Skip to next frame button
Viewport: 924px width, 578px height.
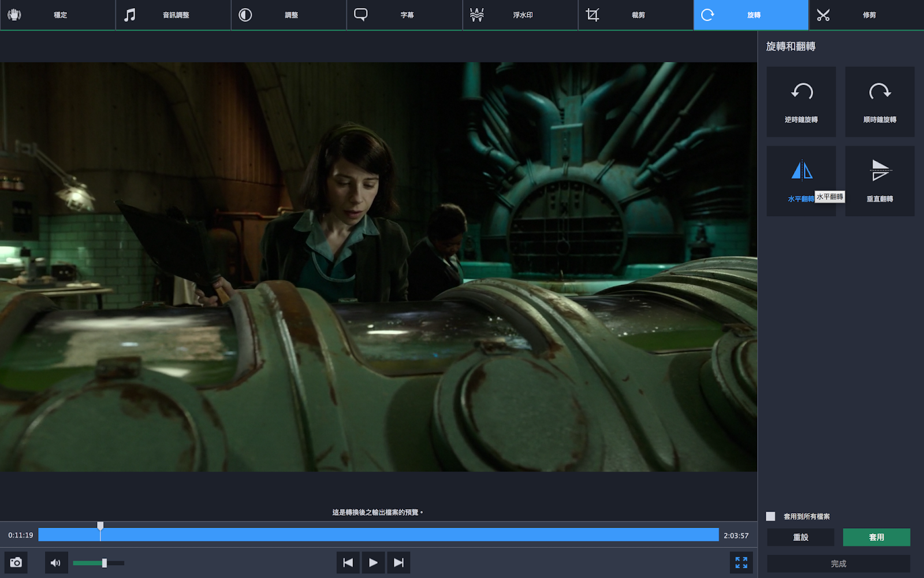click(398, 562)
